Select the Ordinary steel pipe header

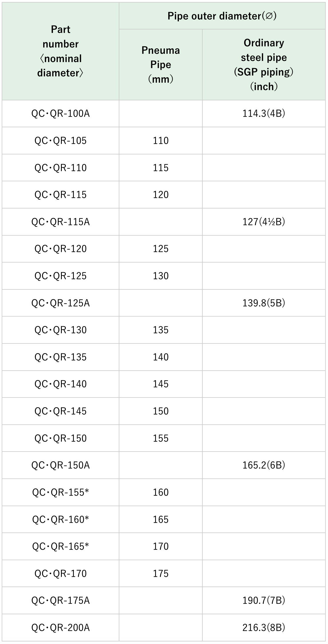point(264,65)
